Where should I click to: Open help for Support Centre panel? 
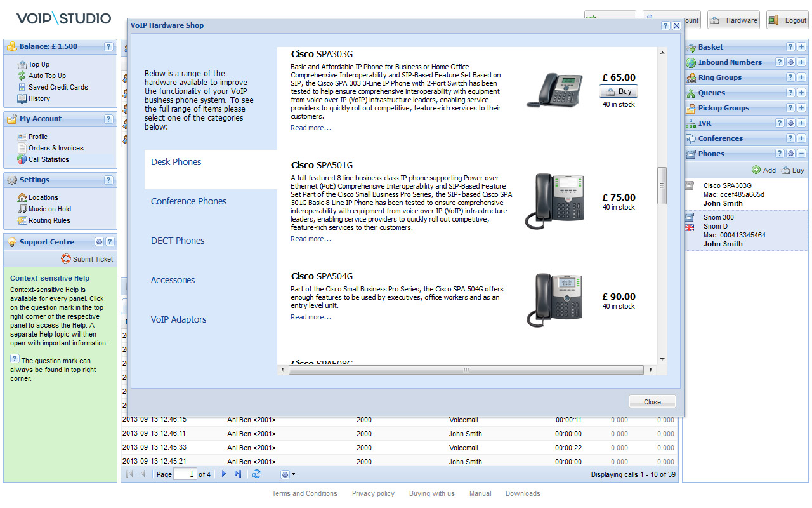point(110,242)
